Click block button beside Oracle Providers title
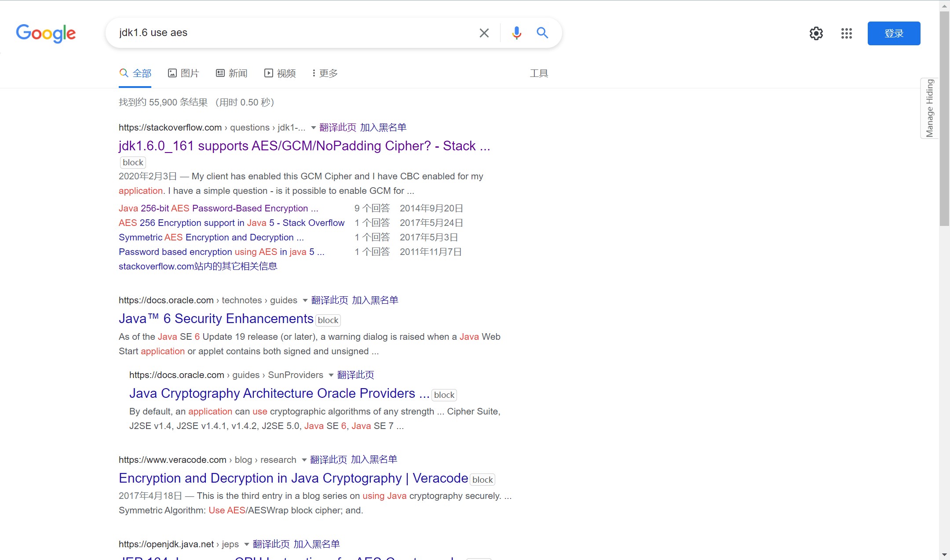950x560 pixels. pyautogui.click(x=444, y=395)
